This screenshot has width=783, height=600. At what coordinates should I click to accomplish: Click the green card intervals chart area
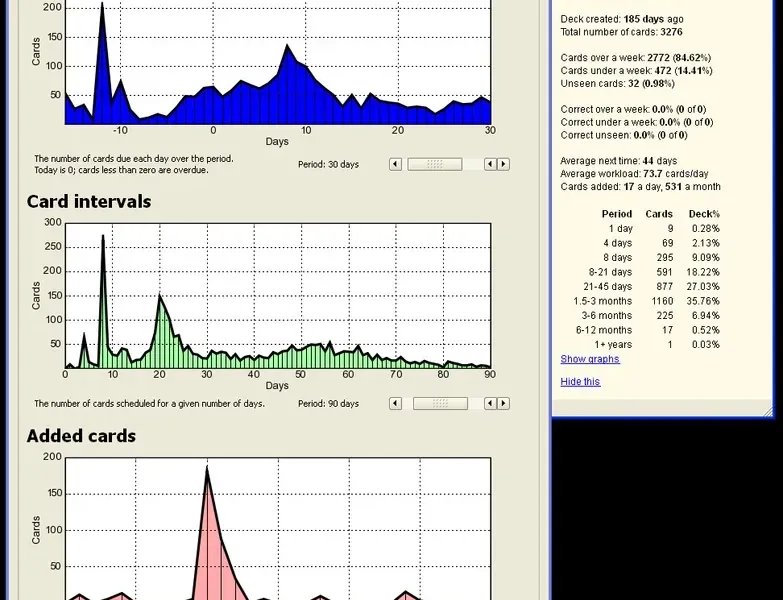(x=278, y=296)
